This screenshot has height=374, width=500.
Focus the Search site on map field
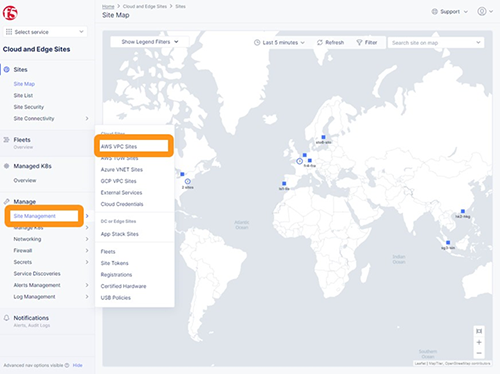tap(436, 43)
